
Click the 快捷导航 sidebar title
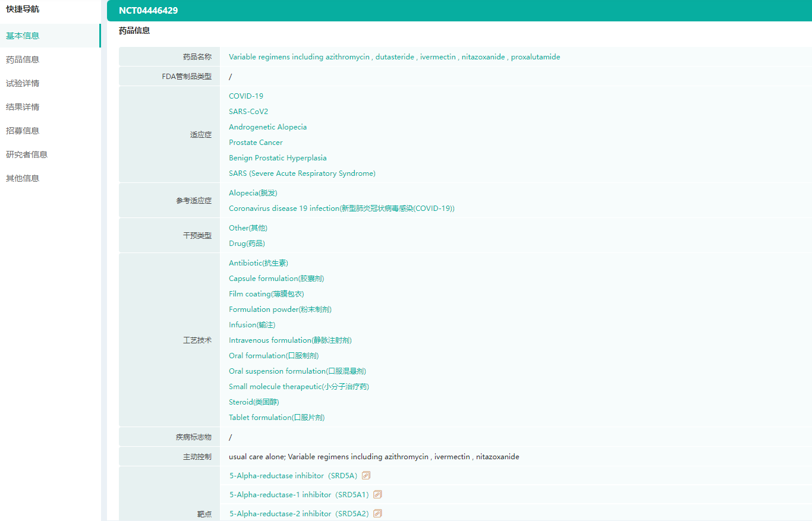click(x=23, y=9)
